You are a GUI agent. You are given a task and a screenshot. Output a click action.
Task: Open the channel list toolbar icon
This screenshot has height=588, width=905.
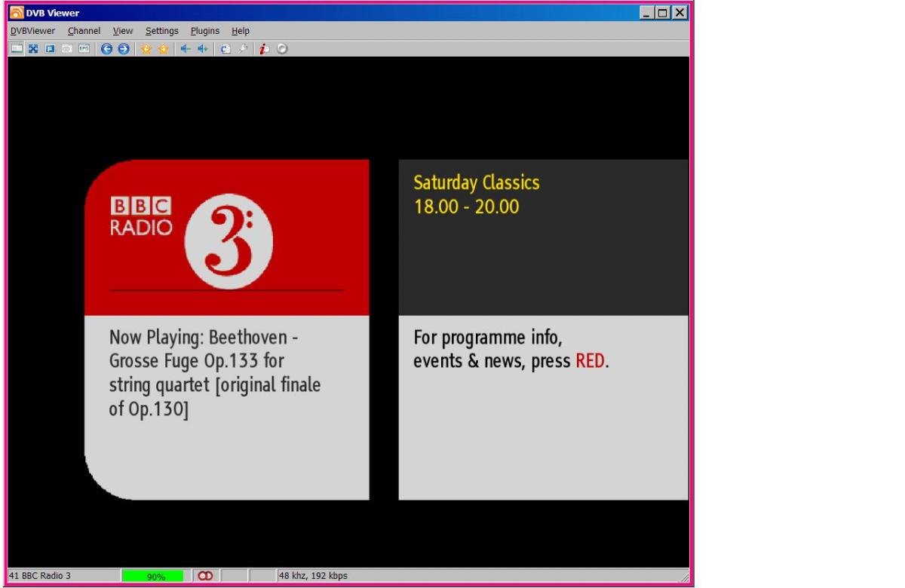[x=225, y=49]
